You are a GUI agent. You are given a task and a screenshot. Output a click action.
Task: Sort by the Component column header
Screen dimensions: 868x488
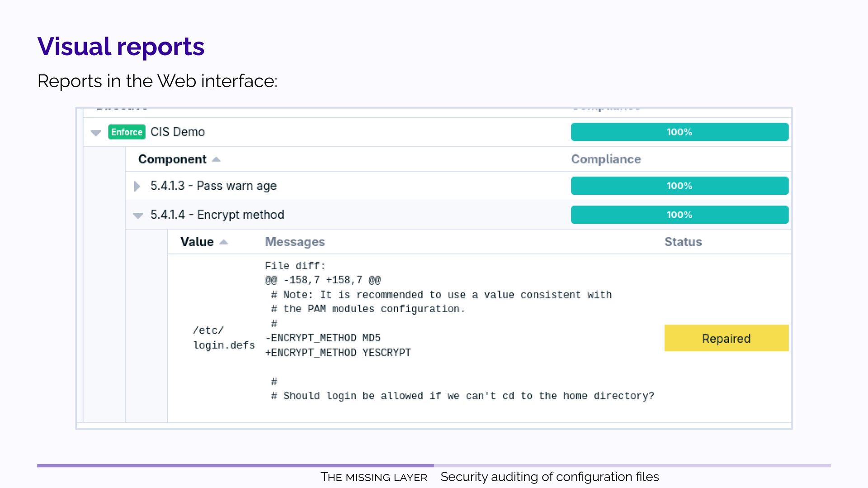(172, 159)
